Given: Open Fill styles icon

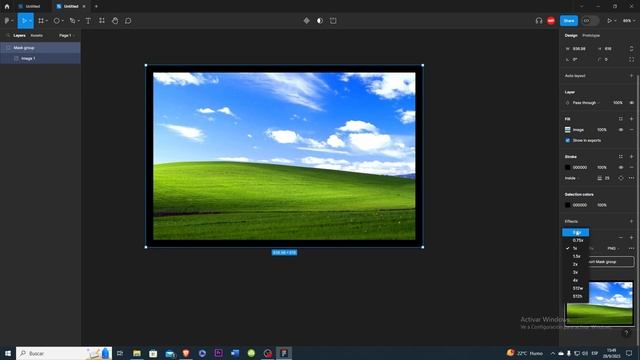Looking at the screenshot, I should click(x=621, y=119).
